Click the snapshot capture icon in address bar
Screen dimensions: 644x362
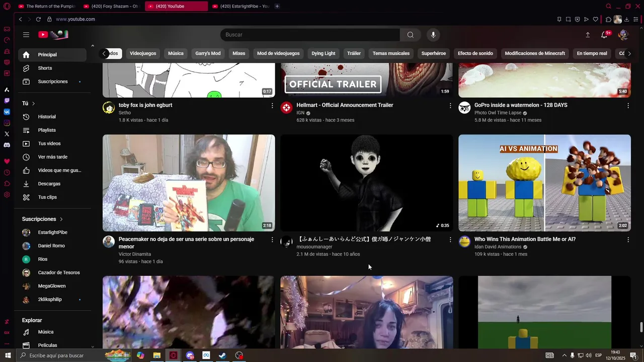568,19
